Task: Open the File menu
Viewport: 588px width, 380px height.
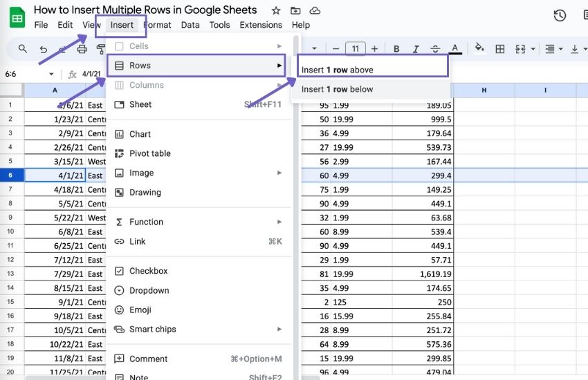Action: [x=41, y=25]
